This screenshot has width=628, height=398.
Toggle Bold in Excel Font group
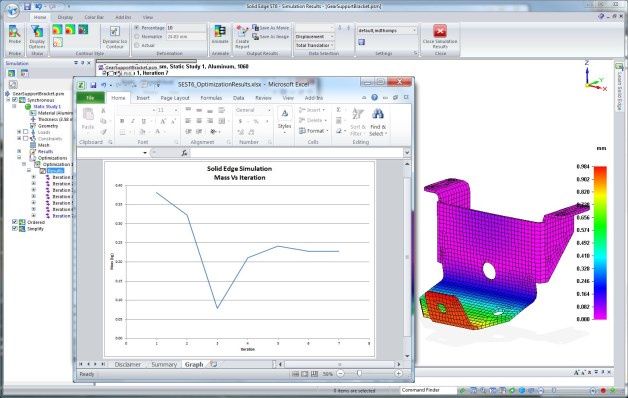[122, 121]
